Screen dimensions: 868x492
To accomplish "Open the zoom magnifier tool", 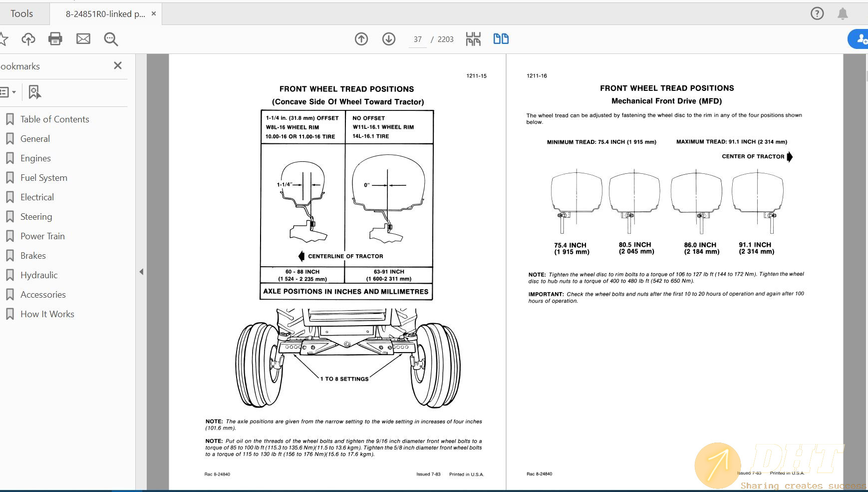I will pyautogui.click(x=111, y=39).
